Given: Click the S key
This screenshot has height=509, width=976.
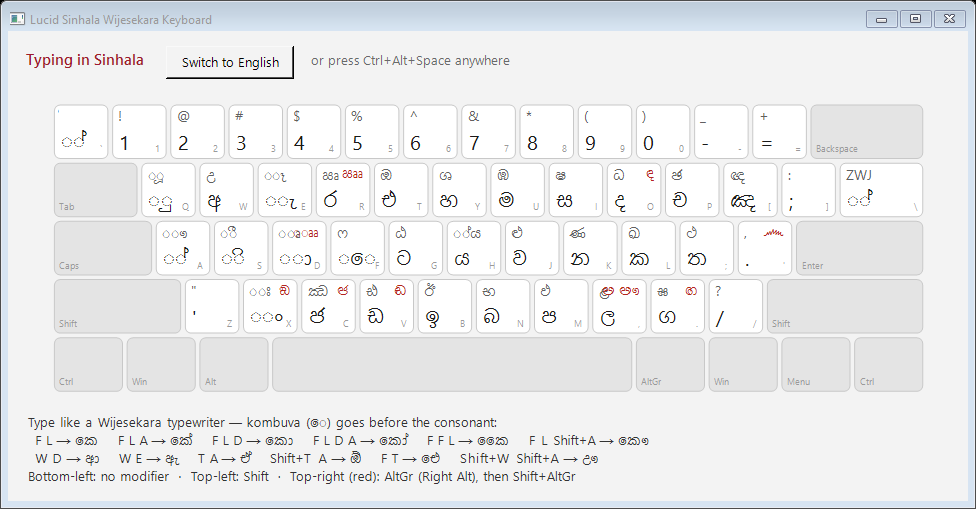Looking at the screenshot, I should click(242, 248).
